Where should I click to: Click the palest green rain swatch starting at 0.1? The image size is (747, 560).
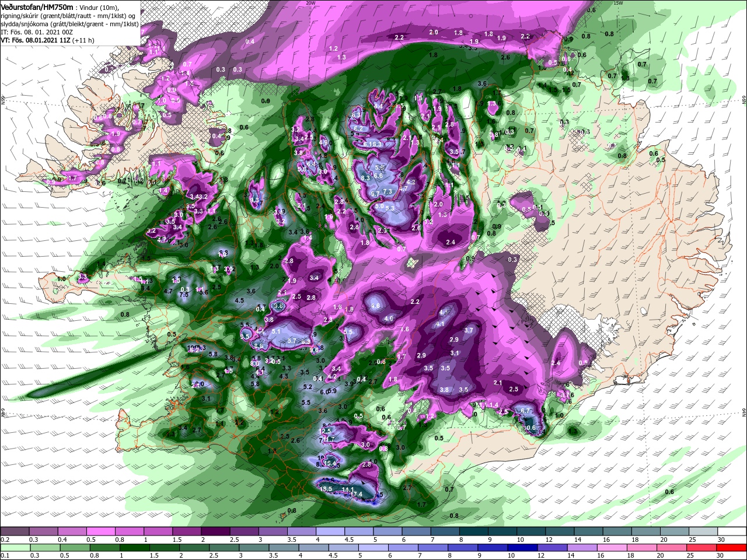[15, 547]
